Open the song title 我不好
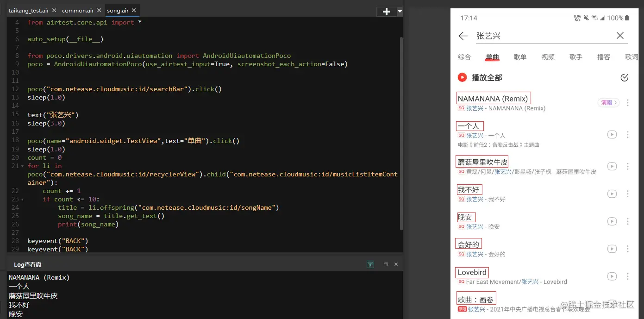This screenshot has width=644, height=319. (469, 189)
